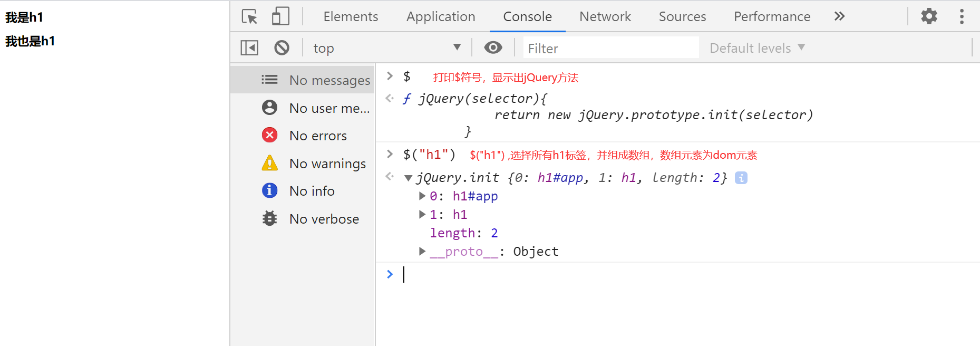The image size is (980, 346).
Task: Click the h1#app link in the summary
Action: click(x=560, y=178)
